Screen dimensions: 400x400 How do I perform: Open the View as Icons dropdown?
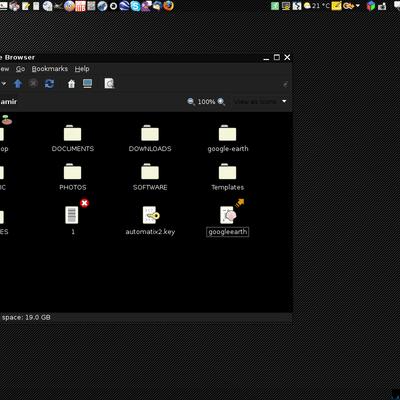[x=260, y=101]
